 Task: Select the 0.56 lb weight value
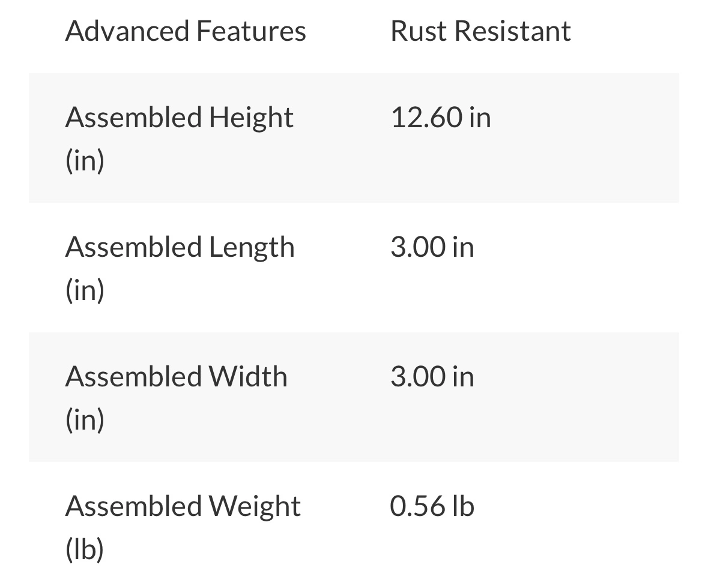coord(432,506)
